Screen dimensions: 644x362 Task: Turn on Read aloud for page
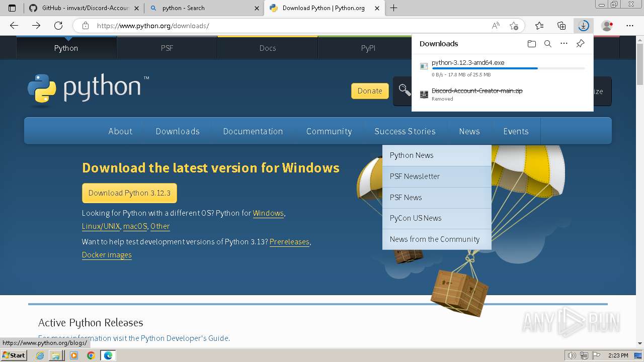tap(496, 26)
